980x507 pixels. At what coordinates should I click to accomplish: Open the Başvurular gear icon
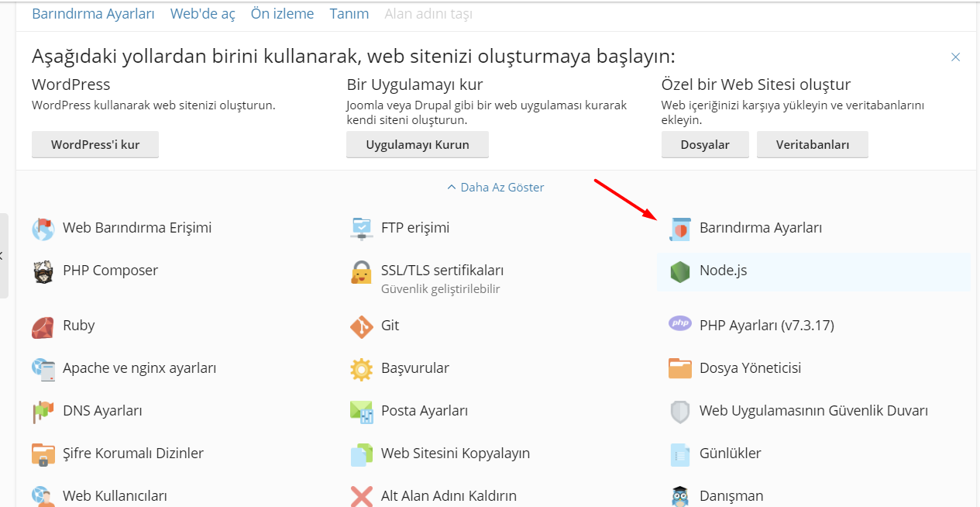pos(362,369)
